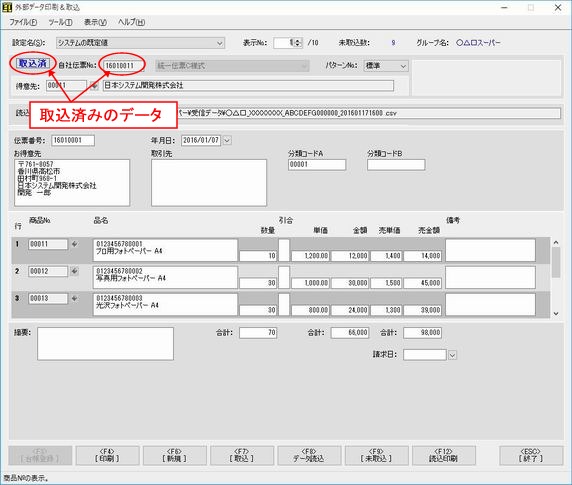
Task: Click row 3 商品No field 00013
Action: [x=48, y=298]
